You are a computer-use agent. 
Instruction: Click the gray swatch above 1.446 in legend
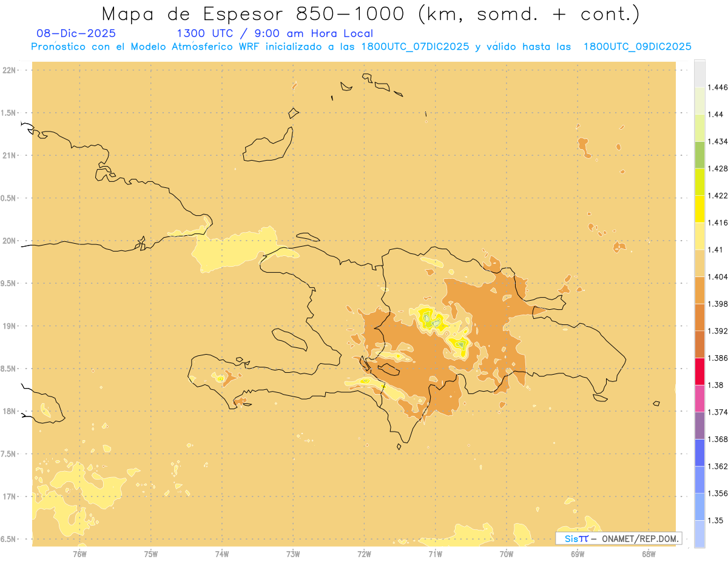(699, 73)
